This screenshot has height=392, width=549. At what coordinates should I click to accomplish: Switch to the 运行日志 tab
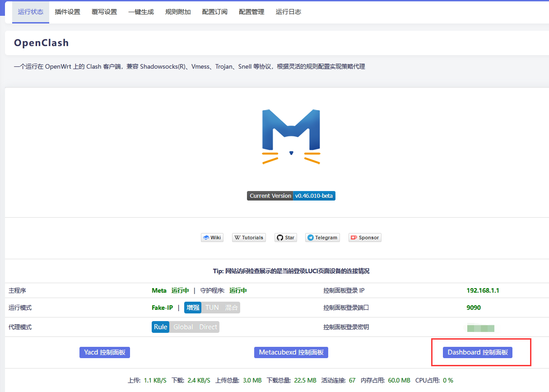(x=288, y=12)
